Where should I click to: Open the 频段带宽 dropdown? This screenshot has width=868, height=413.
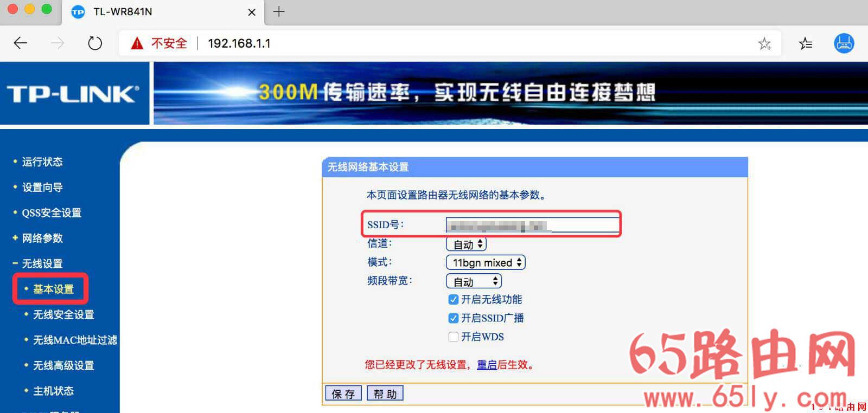[474, 281]
